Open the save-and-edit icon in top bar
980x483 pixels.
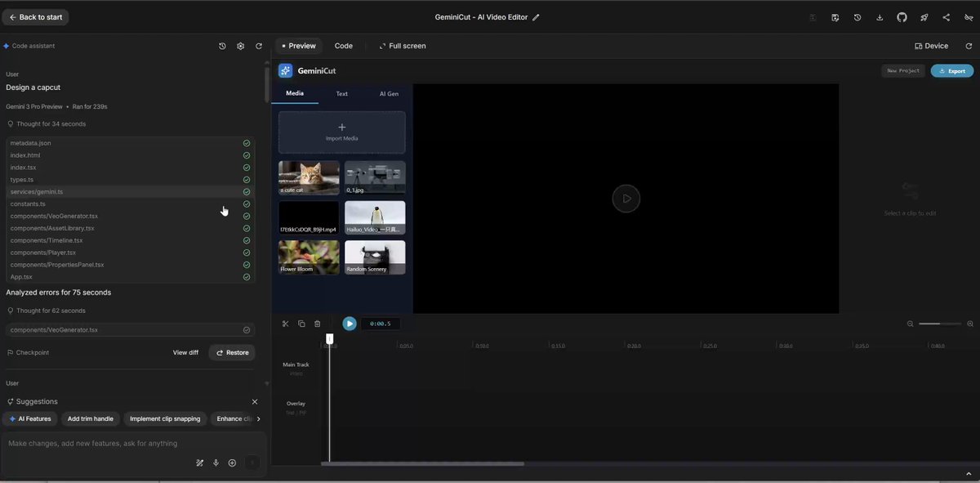tap(835, 17)
